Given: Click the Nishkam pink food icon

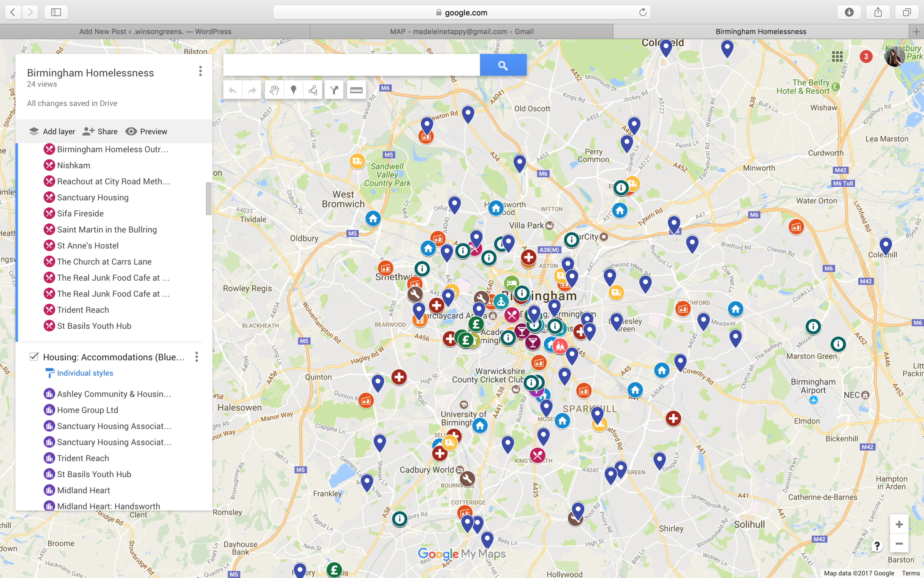Looking at the screenshot, I should click(x=49, y=165).
